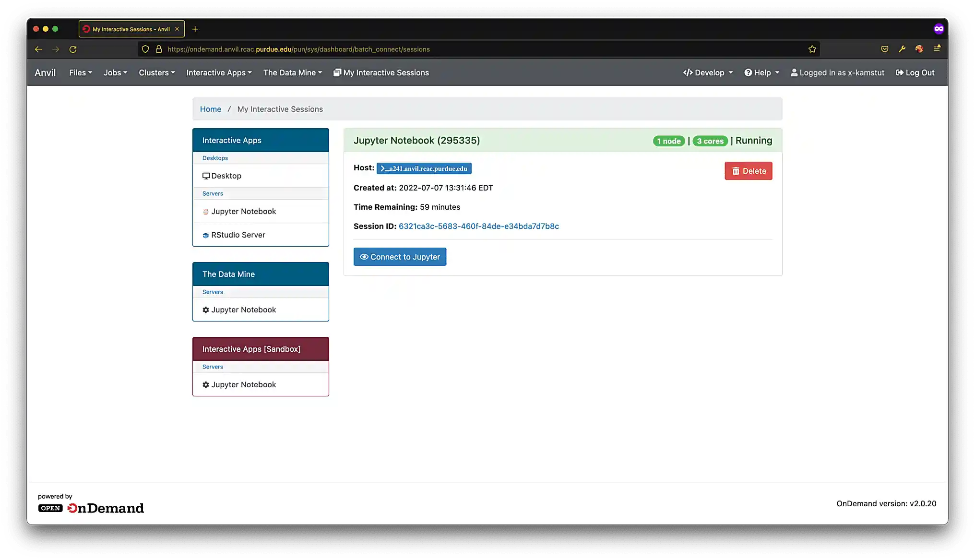975x560 pixels.
Task: Launch the RStudio Server app
Action: pos(238,235)
